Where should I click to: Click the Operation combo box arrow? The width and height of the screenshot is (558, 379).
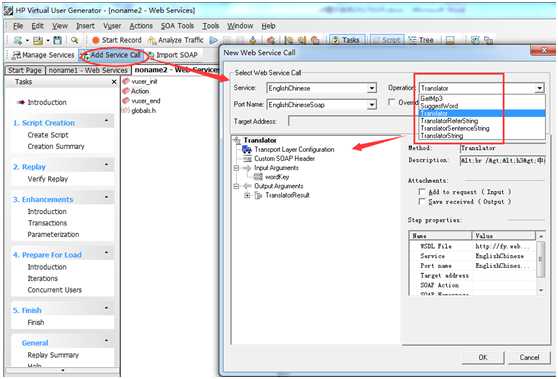pos(540,88)
